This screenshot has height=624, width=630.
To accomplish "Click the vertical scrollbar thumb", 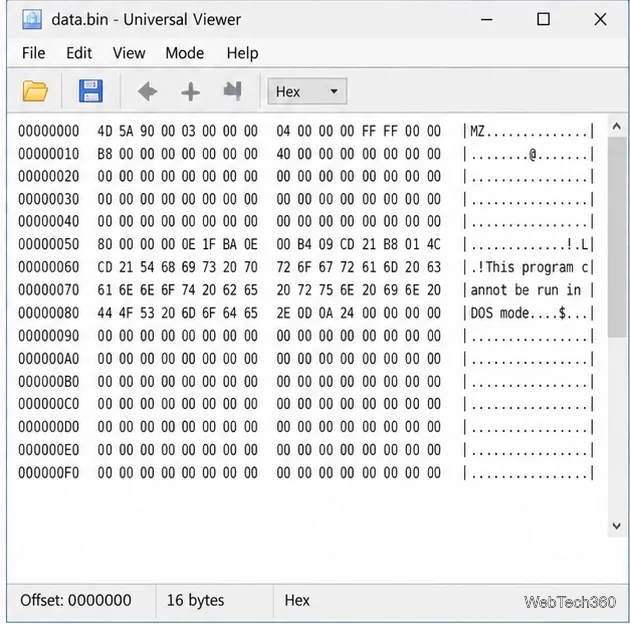I will pos(617,237).
